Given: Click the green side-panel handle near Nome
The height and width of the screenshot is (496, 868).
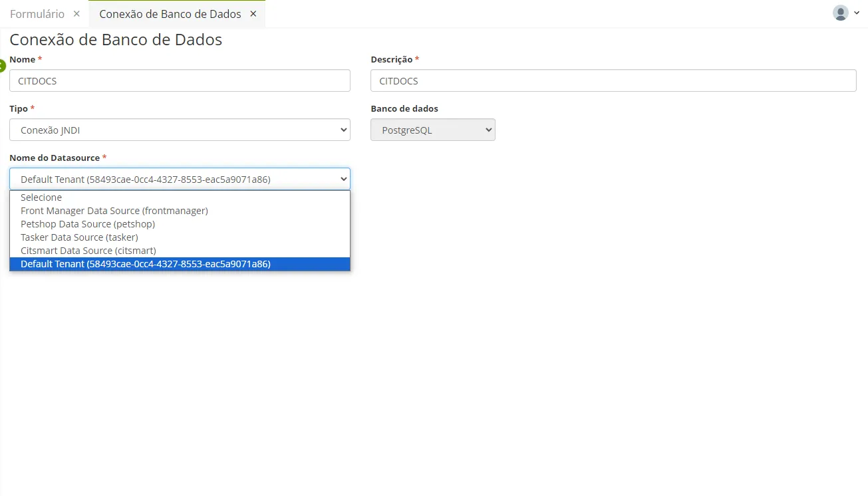Looking at the screenshot, I should pos(2,66).
